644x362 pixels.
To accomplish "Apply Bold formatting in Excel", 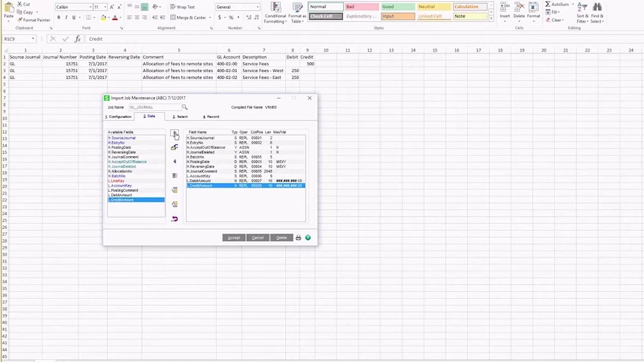I will click(x=58, y=17).
